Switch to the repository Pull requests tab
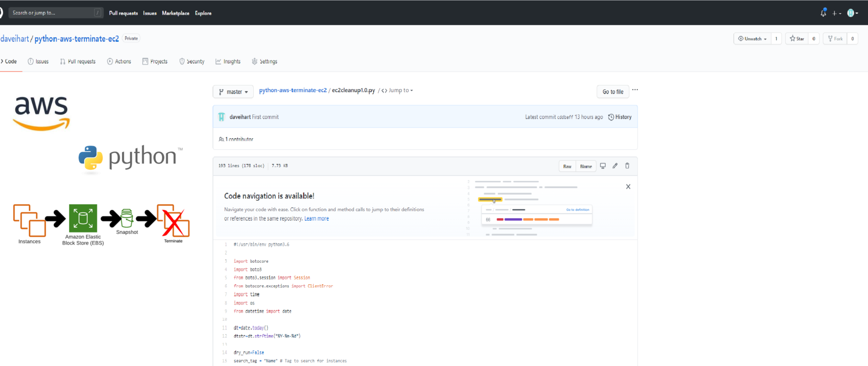Screen dimensions: 868x366 coord(78,62)
